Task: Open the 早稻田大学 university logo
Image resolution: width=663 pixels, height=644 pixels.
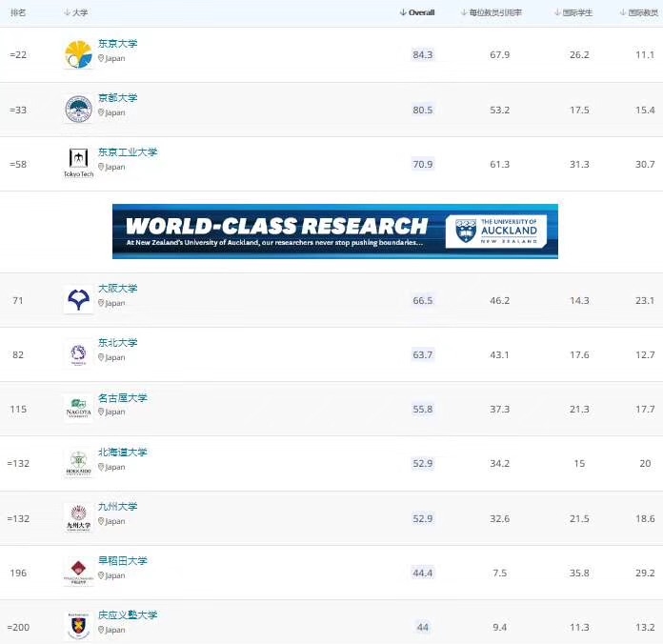Action: (x=78, y=573)
